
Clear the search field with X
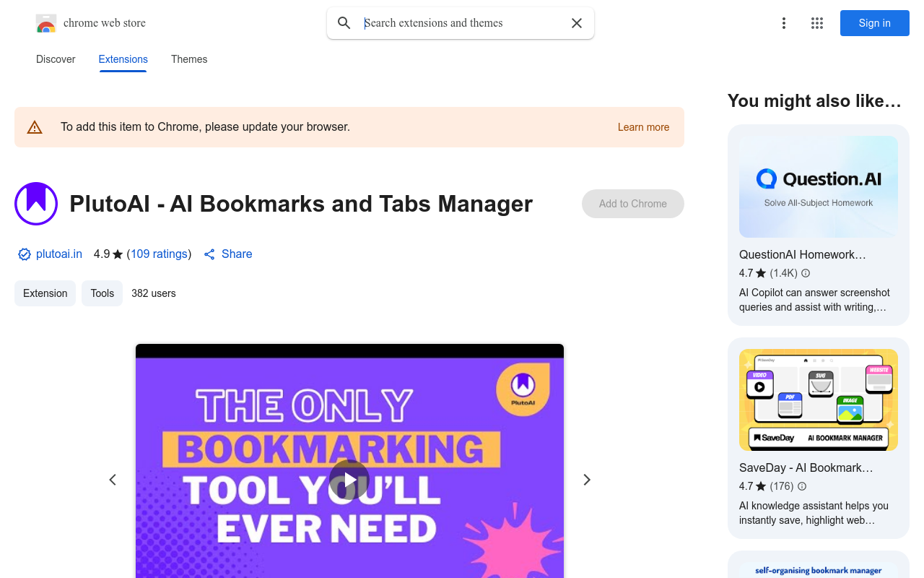point(577,23)
